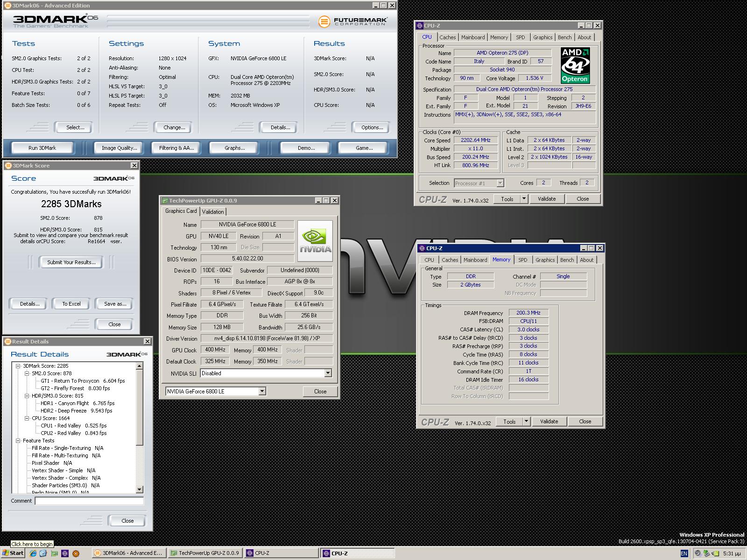
Task: Click the Options button under Results
Action: tap(372, 127)
